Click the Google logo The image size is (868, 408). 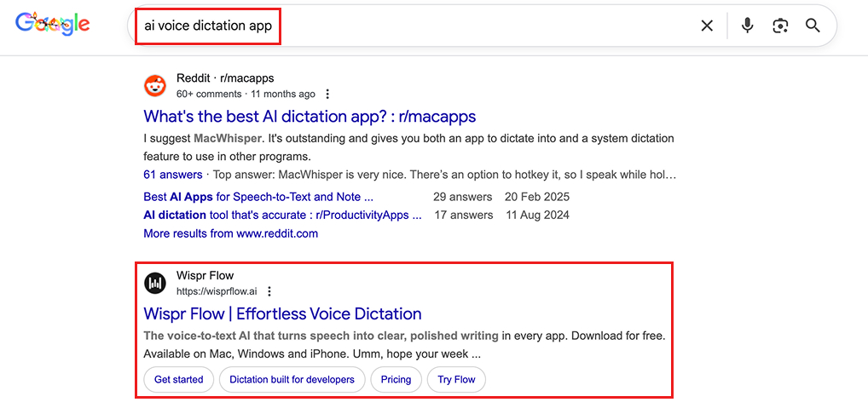click(53, 24)
